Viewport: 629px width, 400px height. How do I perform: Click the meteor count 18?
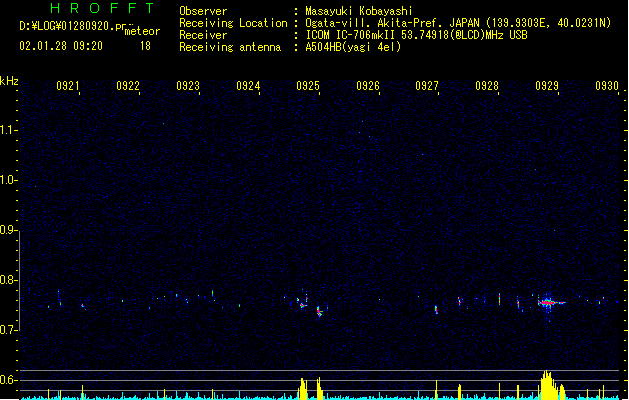[145, 46]
